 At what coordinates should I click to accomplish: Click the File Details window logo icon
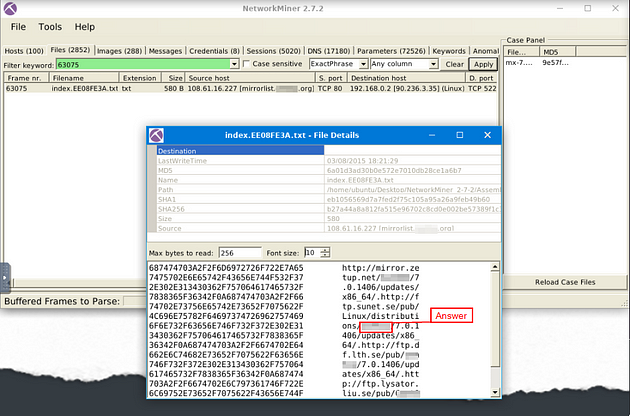tap(156, 135)
